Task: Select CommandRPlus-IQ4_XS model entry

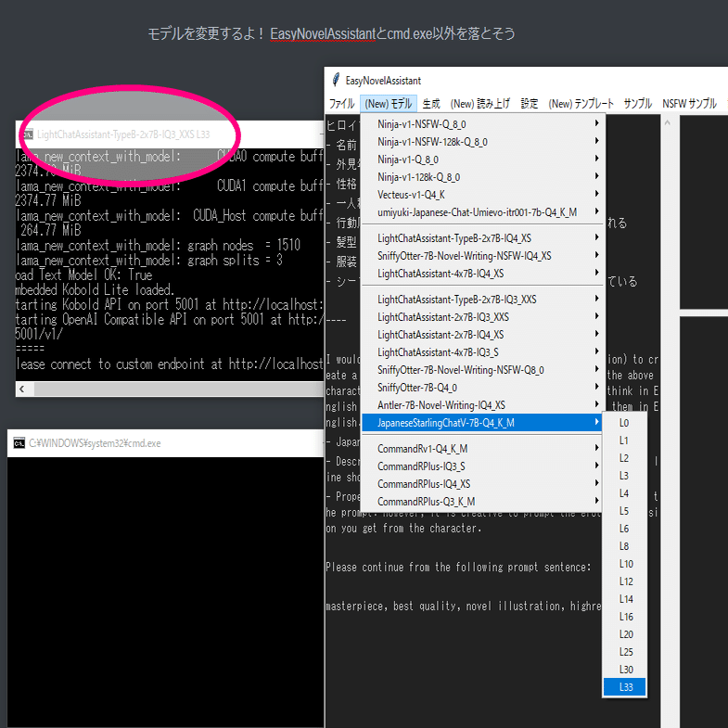Action: (x=483, y=484)
